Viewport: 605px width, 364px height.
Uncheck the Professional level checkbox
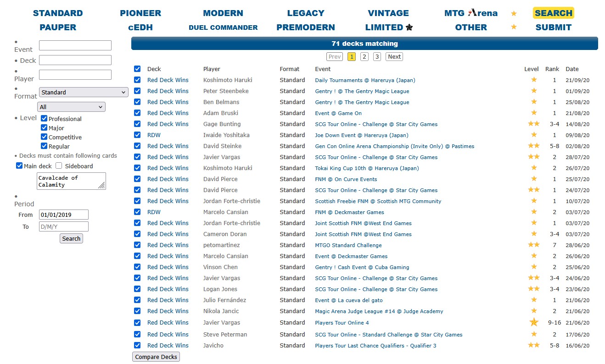point(44,119)
